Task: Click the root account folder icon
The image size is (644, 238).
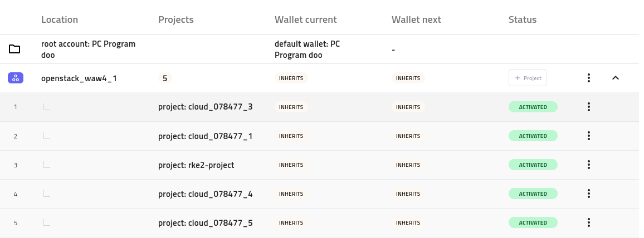Action: 15,49
